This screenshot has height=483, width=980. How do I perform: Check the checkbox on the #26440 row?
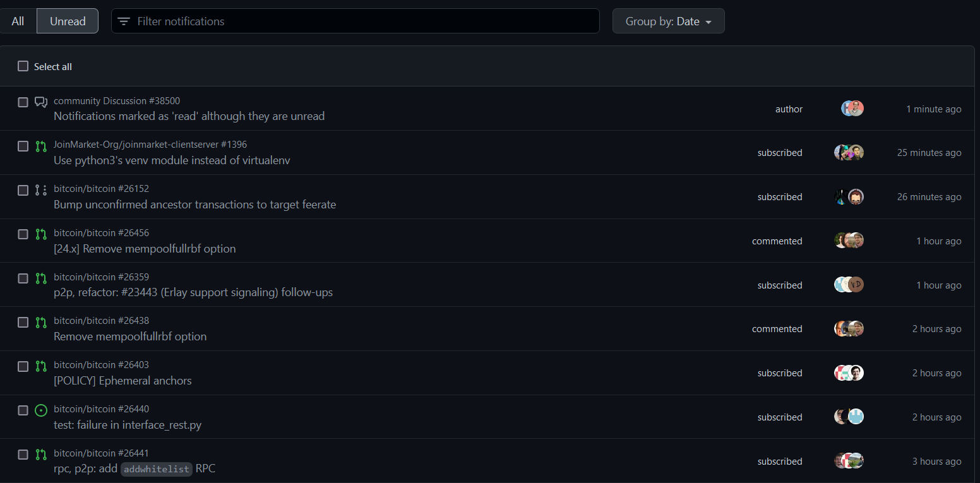click(x=23, y=410)
